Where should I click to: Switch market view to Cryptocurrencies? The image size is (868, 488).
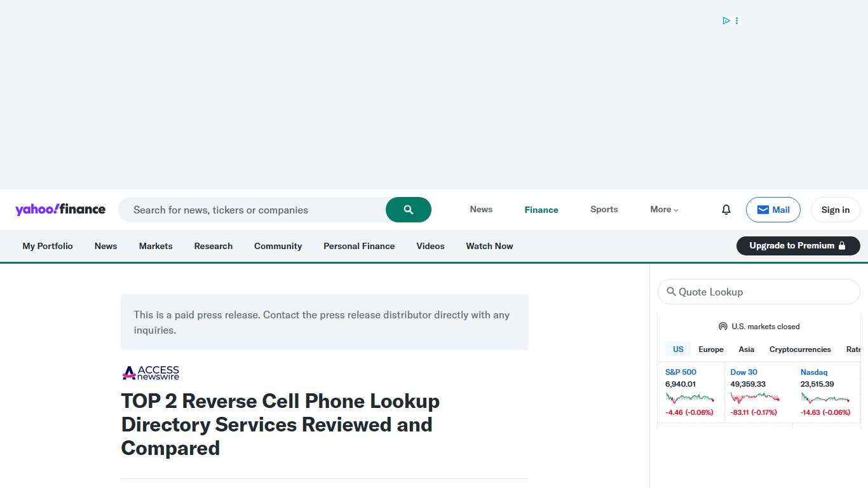799,349
